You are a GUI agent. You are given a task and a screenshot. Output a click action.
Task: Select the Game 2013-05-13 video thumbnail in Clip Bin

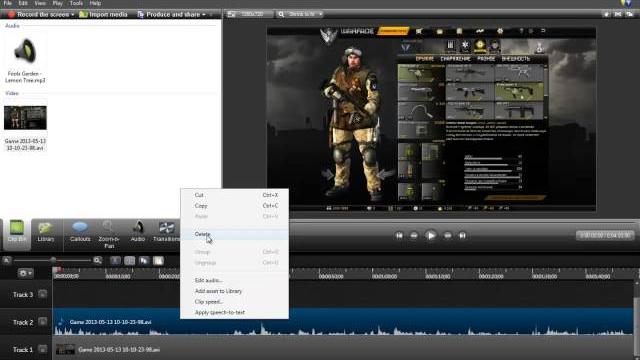(x=25, y=118)
